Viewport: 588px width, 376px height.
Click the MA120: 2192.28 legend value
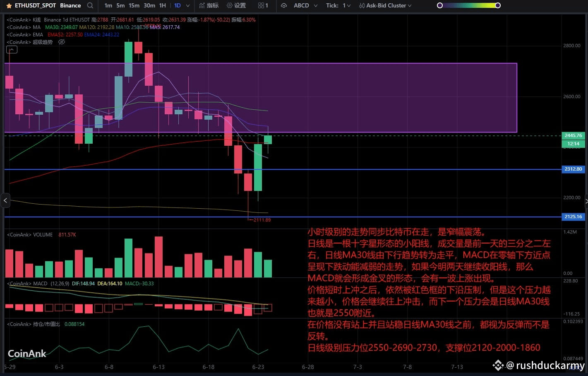pyautogui.click(x=97, y=27)
